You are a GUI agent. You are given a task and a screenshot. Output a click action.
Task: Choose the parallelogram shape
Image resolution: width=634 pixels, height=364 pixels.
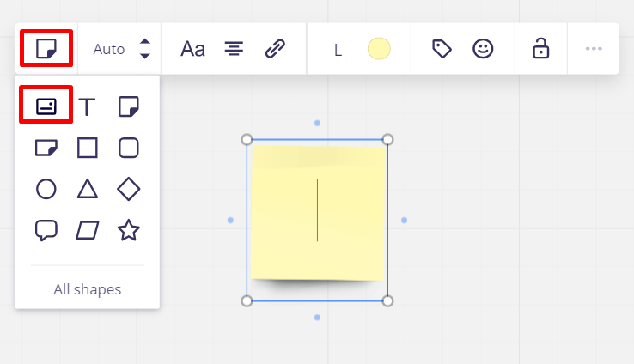click(x=88, y=230)
